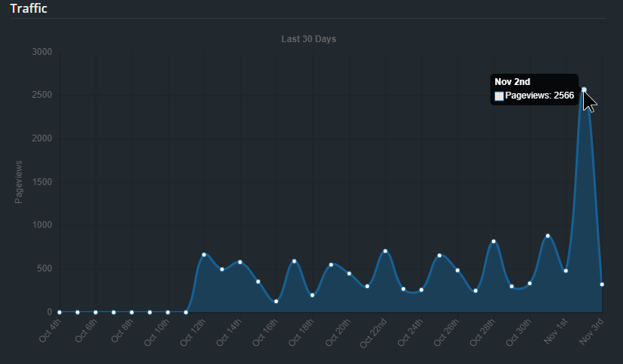Select the Nov 3rd final data point
The image size is (623, 364).
tap(602, 284)
